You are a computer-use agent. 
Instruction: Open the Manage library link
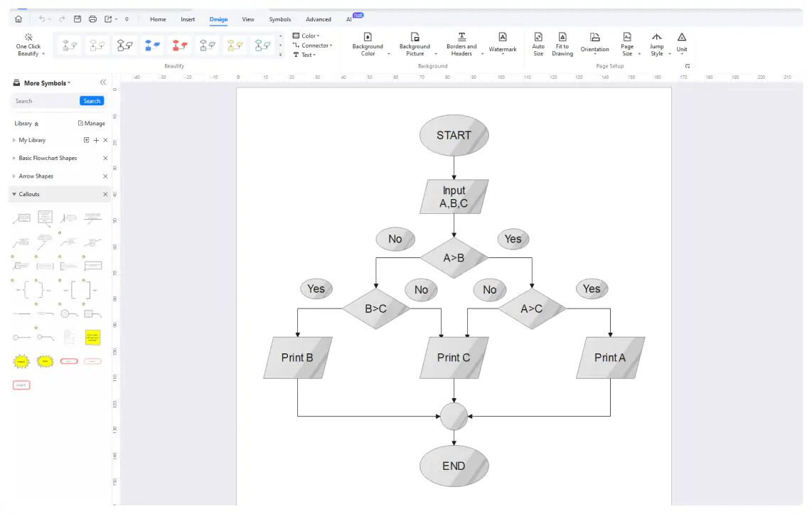[90, 123]
